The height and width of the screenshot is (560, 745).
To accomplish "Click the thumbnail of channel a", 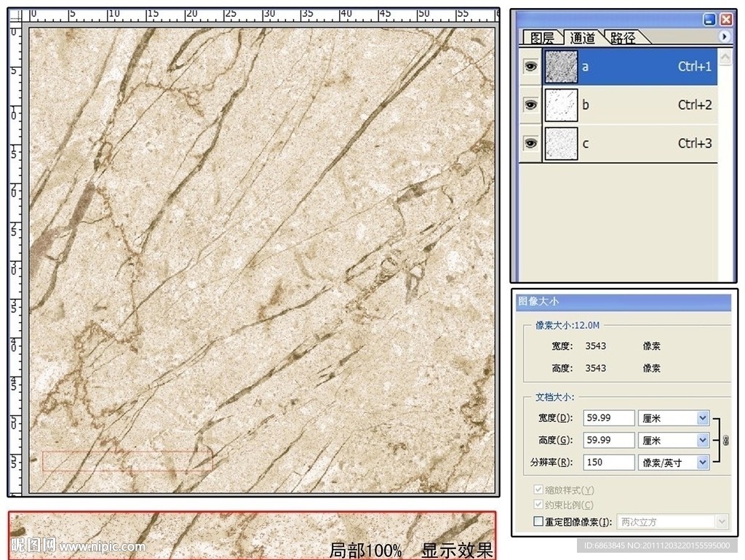I will 561,66.
